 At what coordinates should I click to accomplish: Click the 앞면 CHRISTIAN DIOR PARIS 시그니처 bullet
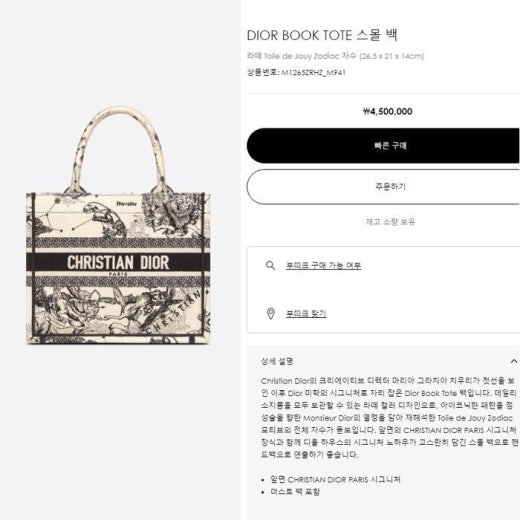[x=335, y=479]
